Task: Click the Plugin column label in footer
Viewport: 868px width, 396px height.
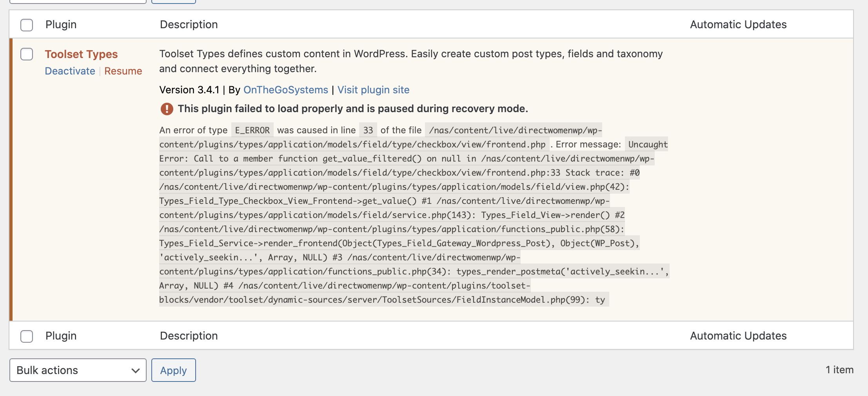Action: (61, 336)
